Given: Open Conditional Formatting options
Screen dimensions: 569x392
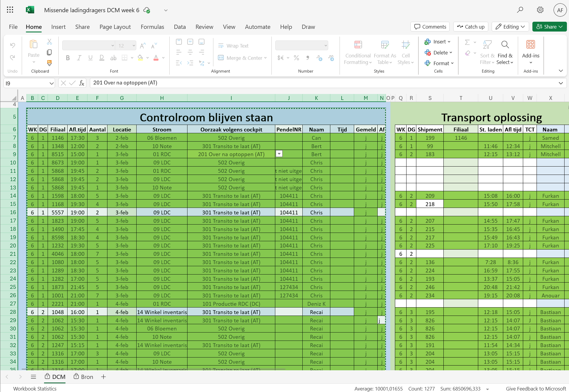Looking at the screenshot, I should click(x=357, y=53).
